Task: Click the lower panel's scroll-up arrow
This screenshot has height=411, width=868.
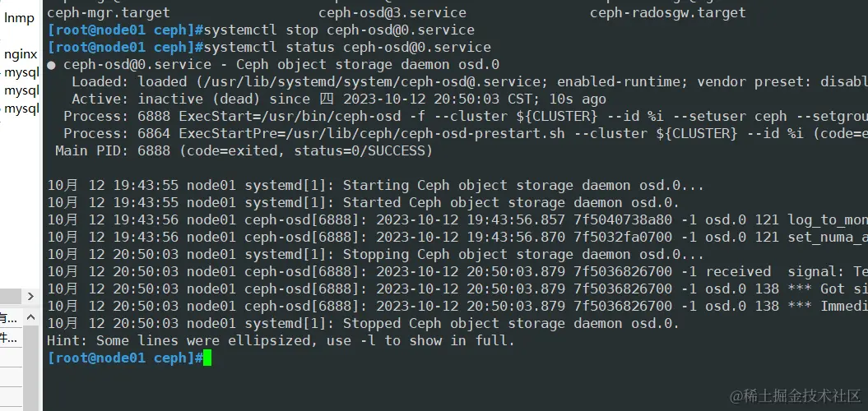Action: [32, 316]
